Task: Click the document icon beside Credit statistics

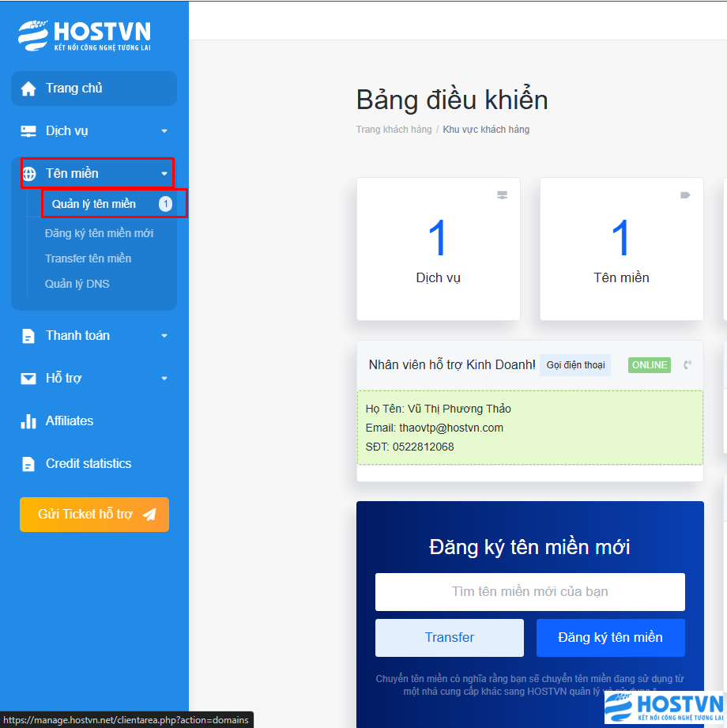Action: coord(28,464)
